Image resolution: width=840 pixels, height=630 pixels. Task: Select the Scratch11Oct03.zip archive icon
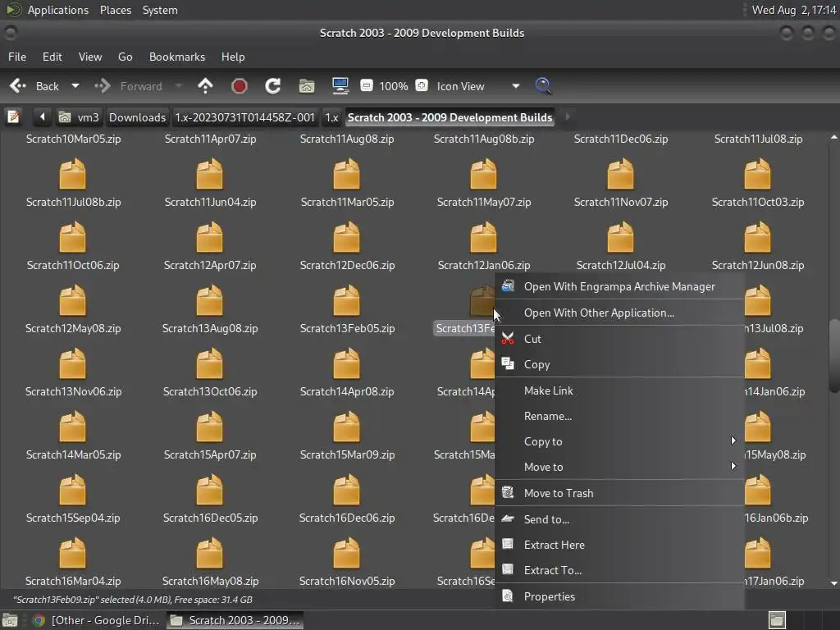(757, 174)
